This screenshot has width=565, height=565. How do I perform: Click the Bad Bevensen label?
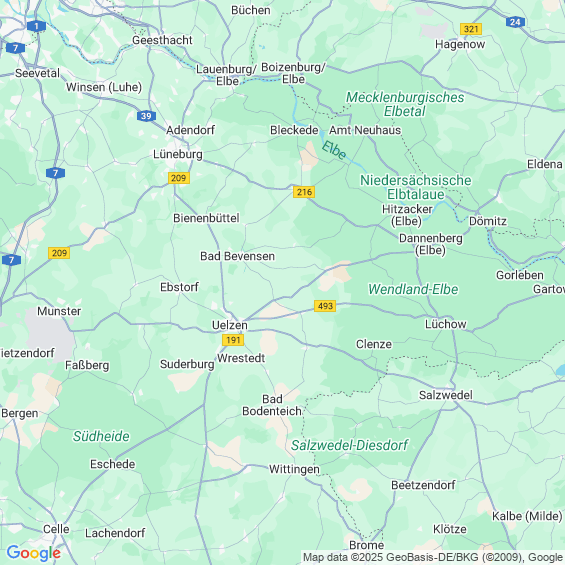pyautogui.click(x=237, y=256)
